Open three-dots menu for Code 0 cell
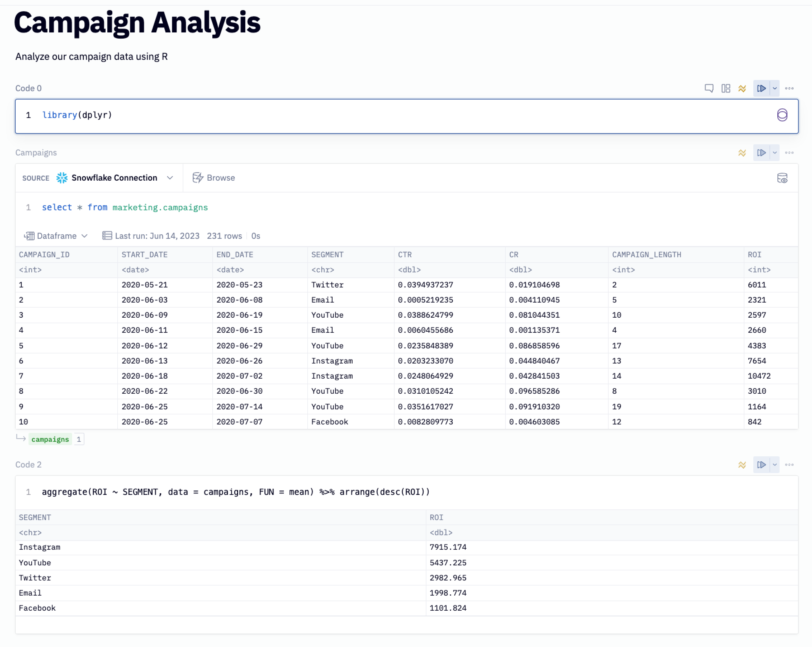The width and height of the screenshot is (812, 647). click(x=789, y=88)
